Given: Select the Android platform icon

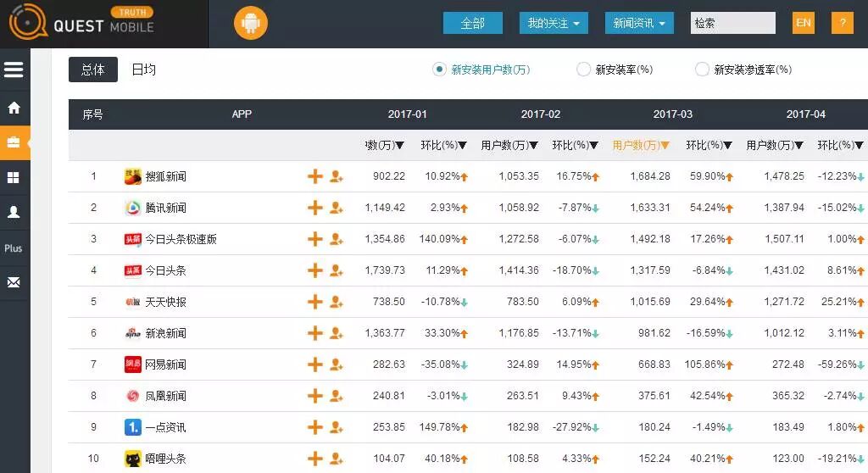Looking at the screenshot, I should click(x=251, y=23).
